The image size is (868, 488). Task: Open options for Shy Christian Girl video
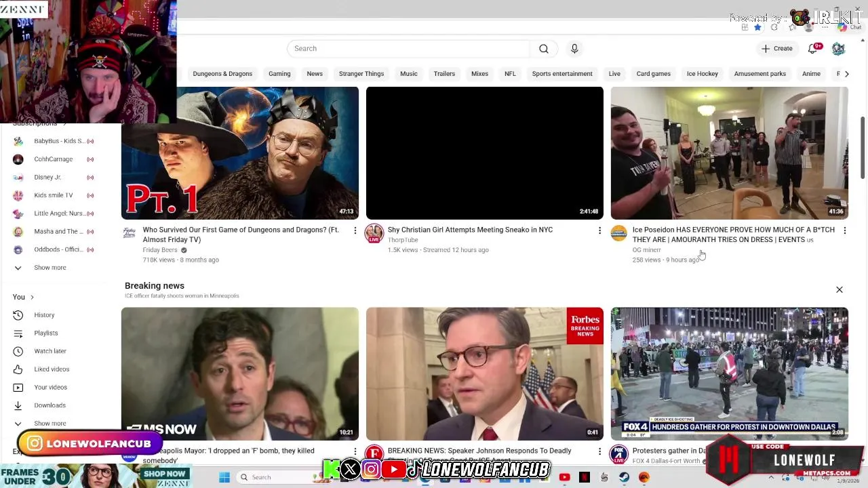(x=599, y=230)
